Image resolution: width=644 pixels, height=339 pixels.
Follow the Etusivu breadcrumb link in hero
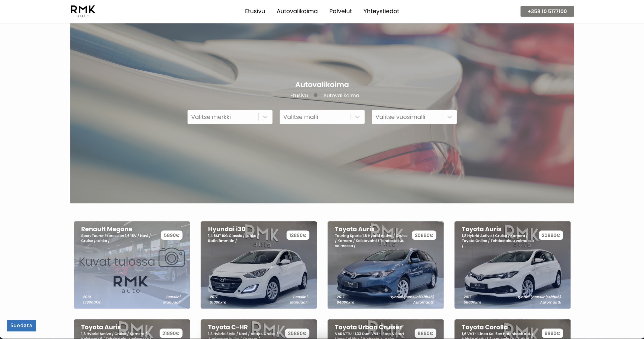[299, 96]
